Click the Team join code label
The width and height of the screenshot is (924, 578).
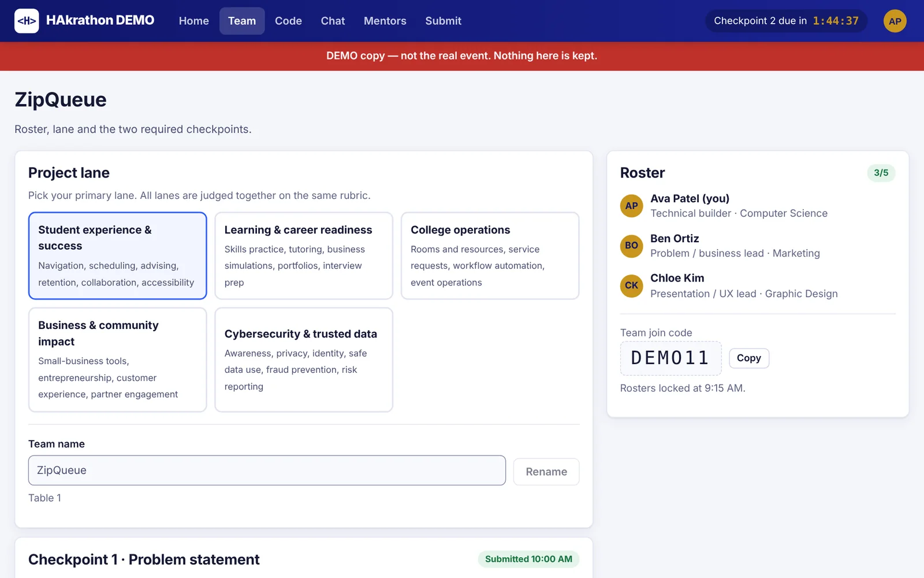(x=656, y=333)
